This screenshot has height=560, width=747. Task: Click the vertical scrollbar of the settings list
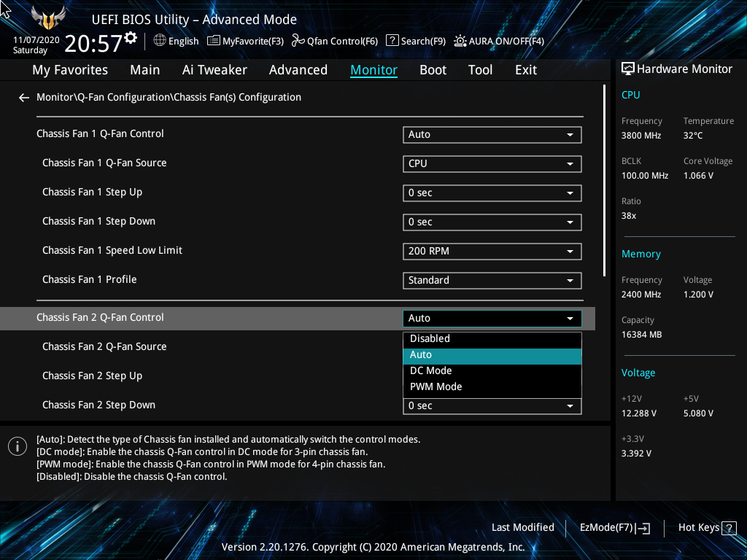(604, 181)
